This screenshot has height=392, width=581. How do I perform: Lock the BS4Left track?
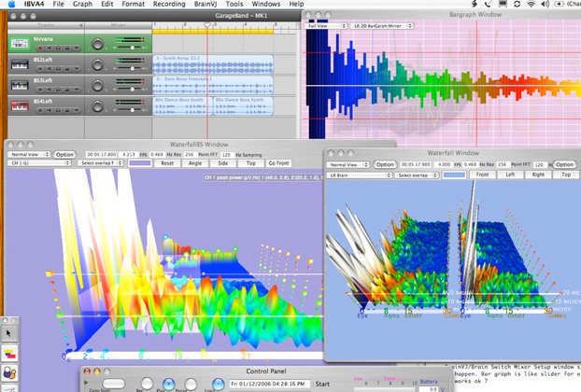click(x=67, y=110)
